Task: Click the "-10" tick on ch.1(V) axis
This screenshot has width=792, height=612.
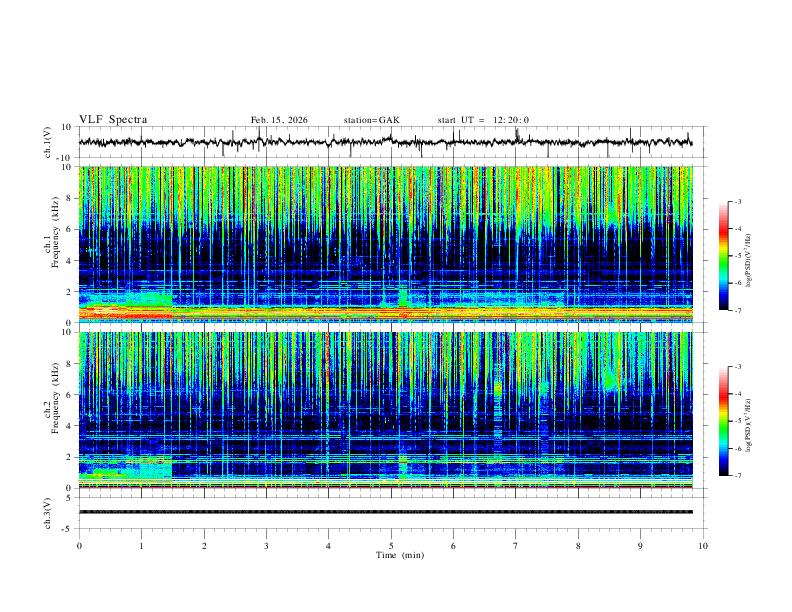Action: point(66,158)
